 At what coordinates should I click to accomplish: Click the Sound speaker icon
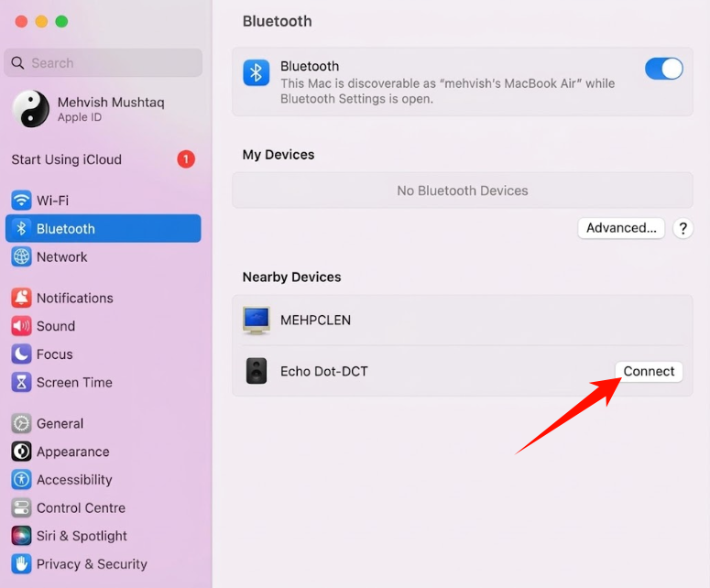tap(21, 326)
